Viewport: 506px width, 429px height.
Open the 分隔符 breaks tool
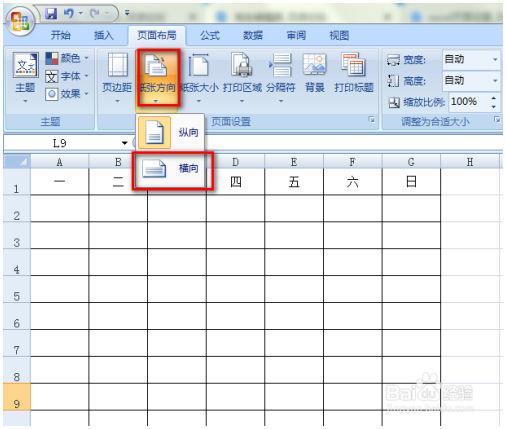281,77
